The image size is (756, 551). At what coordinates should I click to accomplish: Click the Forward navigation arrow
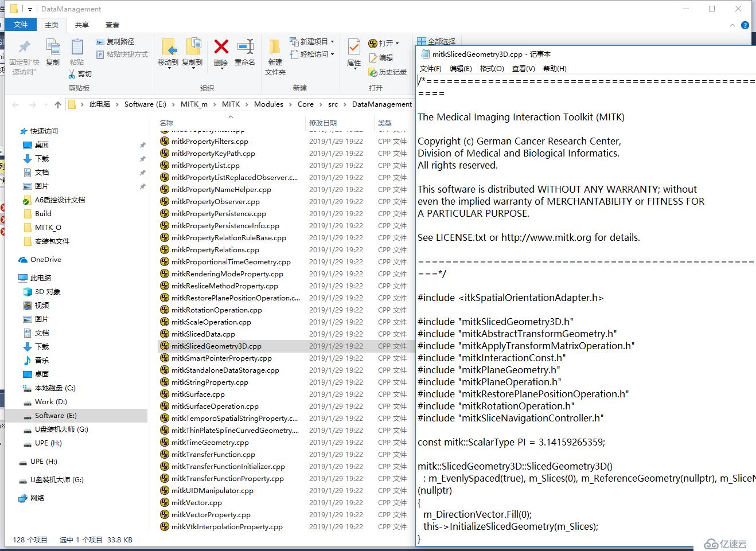[33, 104]
